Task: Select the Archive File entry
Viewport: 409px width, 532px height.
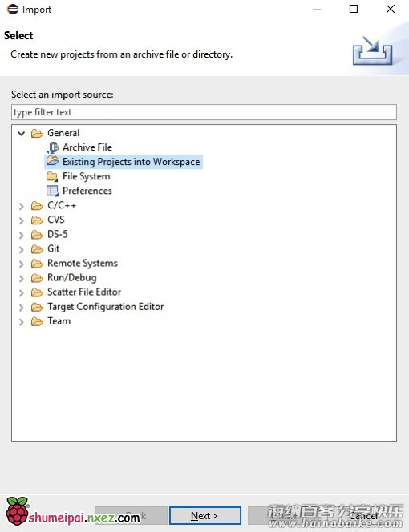Action: [87, 147]
